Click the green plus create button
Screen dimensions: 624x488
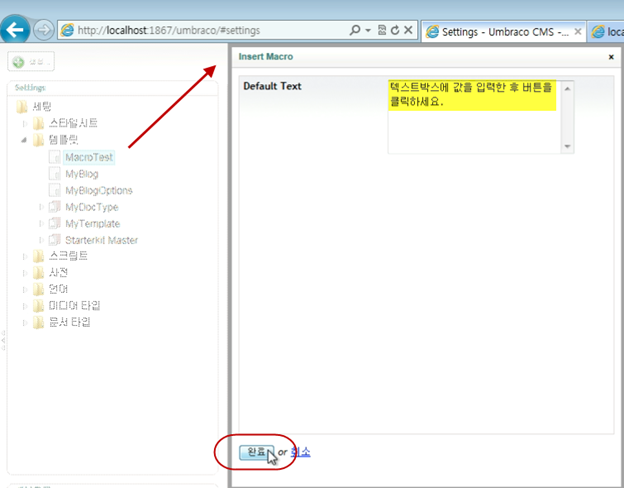(x=31, y=62)
